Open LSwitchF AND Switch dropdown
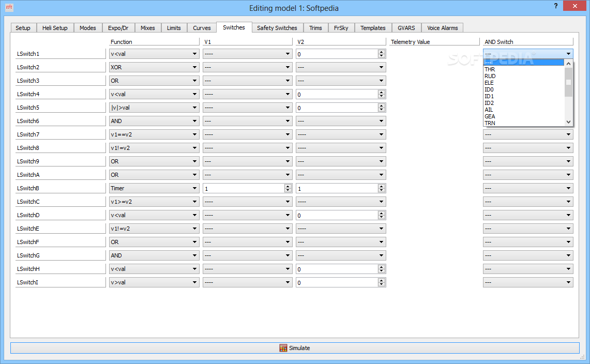Image resolution: width=590 pixels, height=364 pixels. pos(528,242)
